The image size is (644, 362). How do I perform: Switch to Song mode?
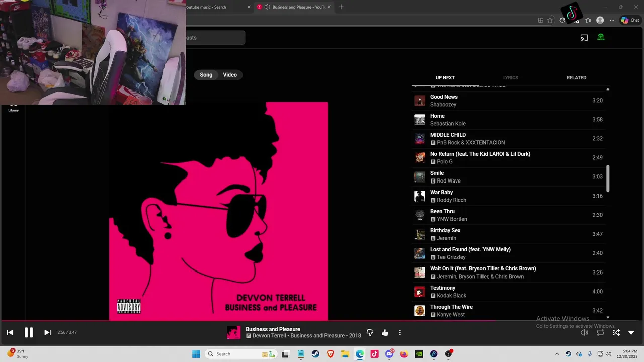[x=206, y=75]
